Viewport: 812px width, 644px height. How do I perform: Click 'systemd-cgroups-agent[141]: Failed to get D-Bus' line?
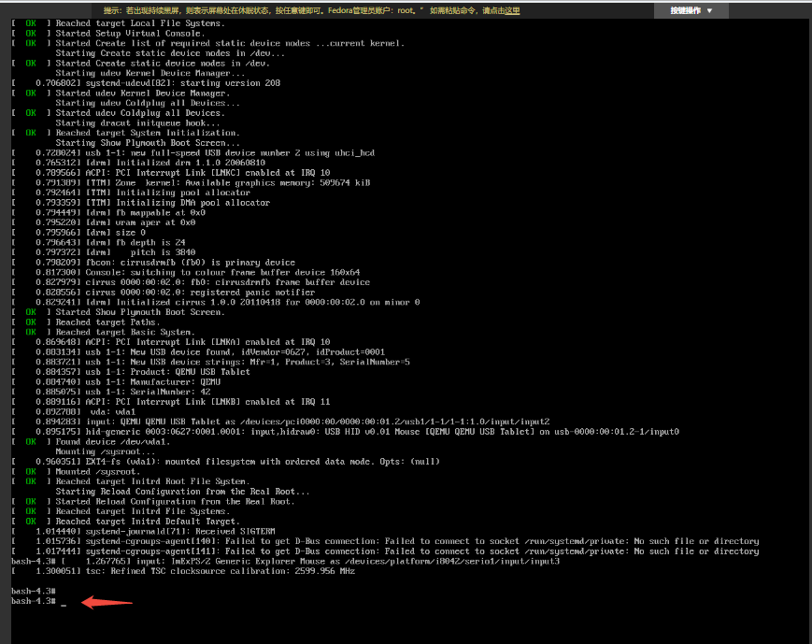[385, 551]
